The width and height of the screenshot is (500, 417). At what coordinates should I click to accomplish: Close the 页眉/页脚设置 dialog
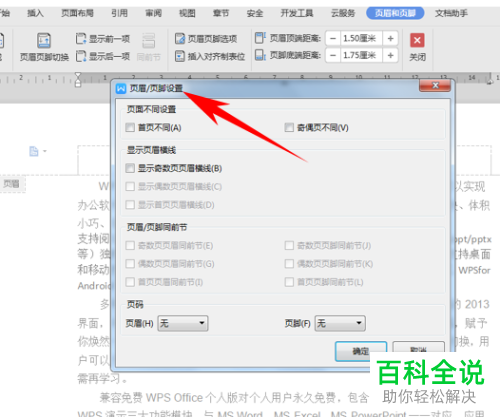coord(435,86)
